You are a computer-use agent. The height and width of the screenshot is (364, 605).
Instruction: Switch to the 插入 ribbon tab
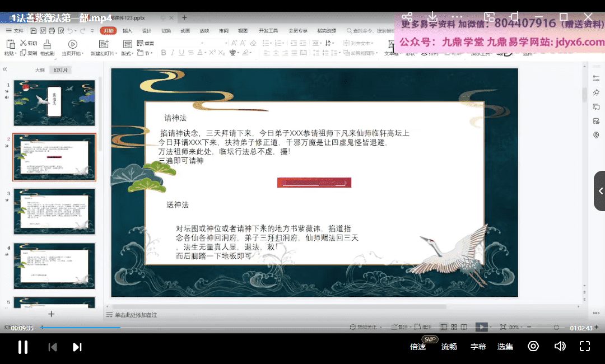pyautogui.click(x=127, y=31)
